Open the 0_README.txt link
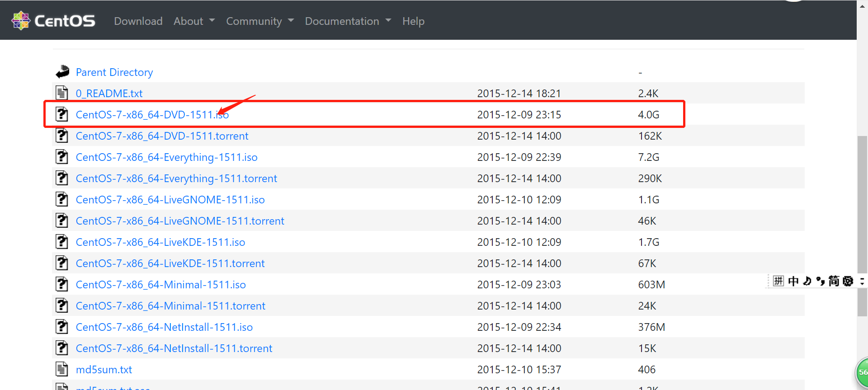The height and width of the screenshot is (390, 868). 109,94
